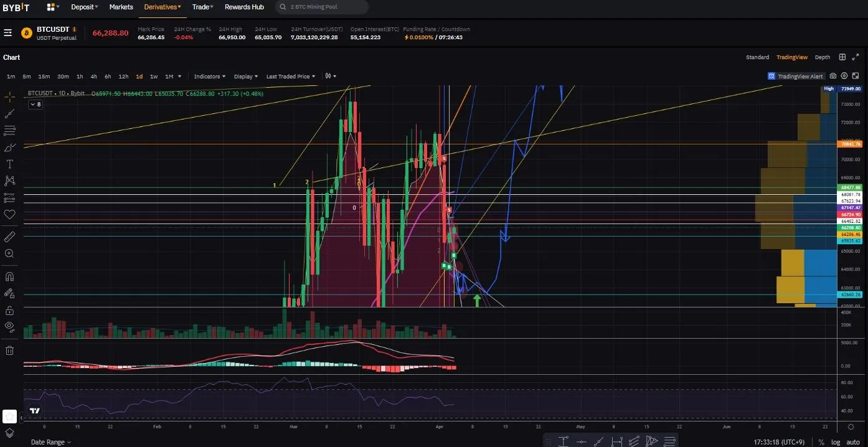Open the multi-chart grid layout
The width and height of the screenshot is (868, 447).
(x=842, y=57)
